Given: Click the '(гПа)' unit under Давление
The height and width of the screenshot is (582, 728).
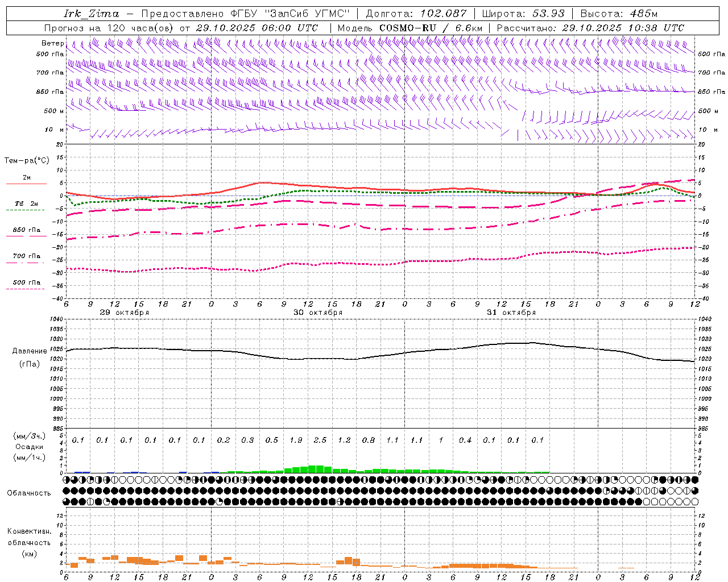Looking at the screenshot, I should click(30, 364).
